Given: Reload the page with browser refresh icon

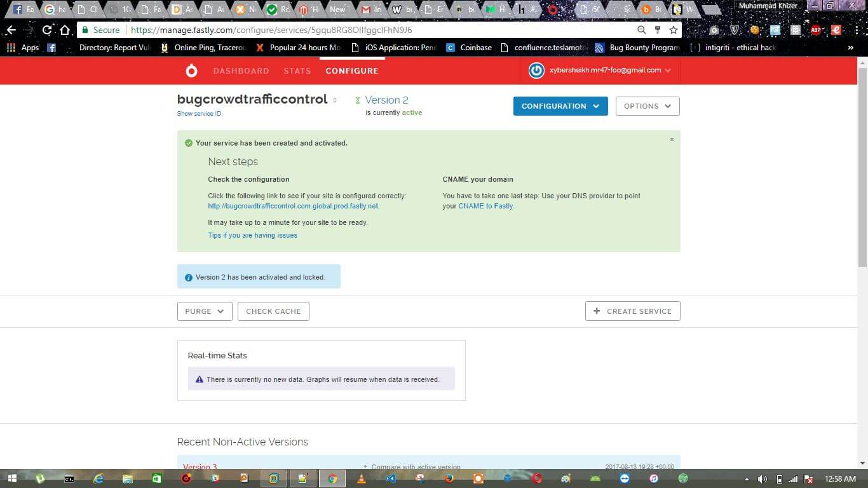Looking at the screenshot, I should coord(47,30).
